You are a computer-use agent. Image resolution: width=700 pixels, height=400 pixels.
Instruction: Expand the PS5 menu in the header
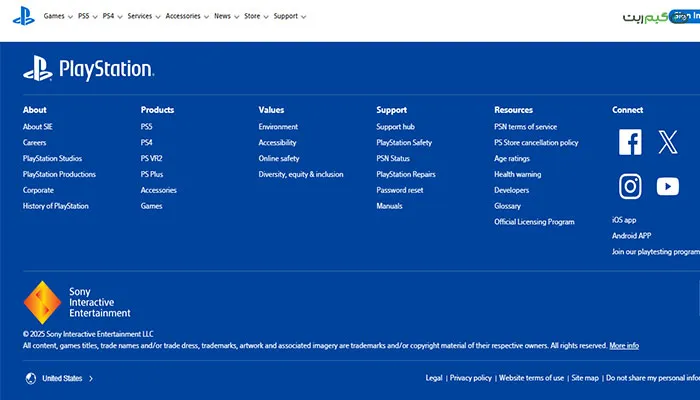pos(88,16)
